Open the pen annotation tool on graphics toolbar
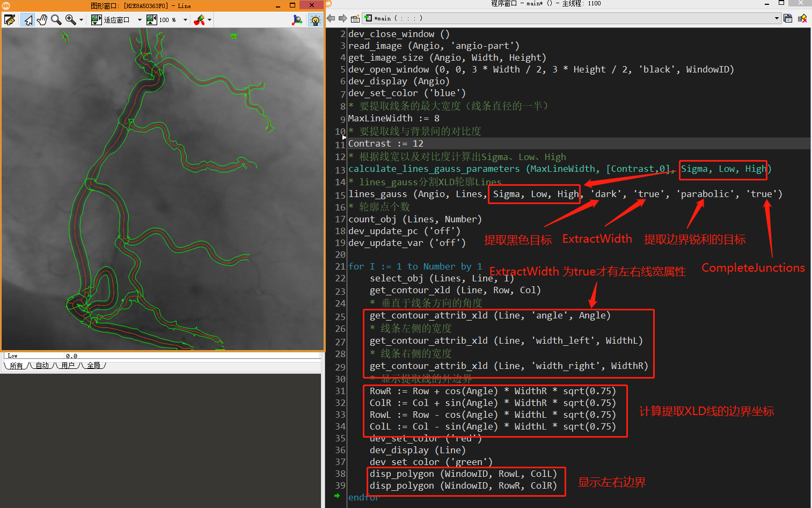This screenshot has width=812, height=508. [9, 20]
